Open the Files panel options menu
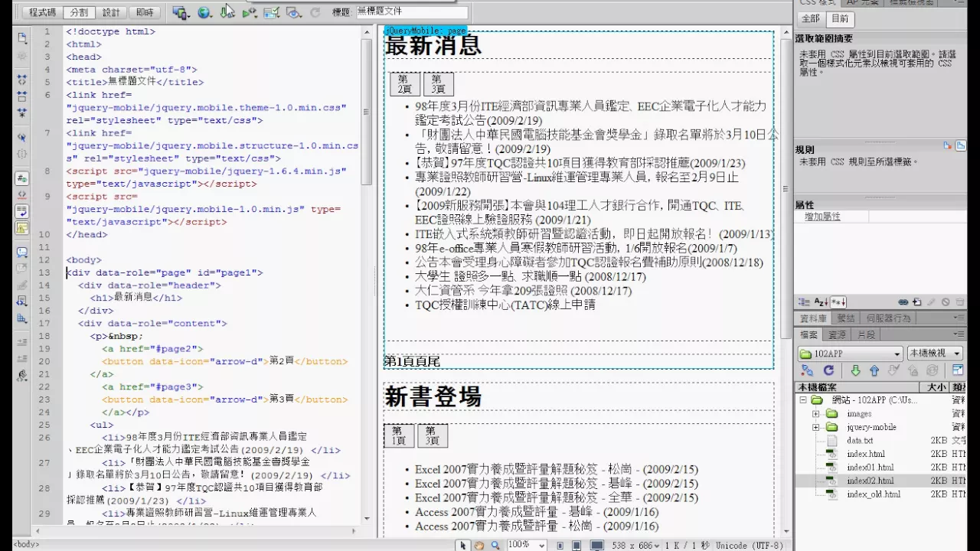Image resolution: width=980 pixels, height=551 pixels. [x=959, y=334]
